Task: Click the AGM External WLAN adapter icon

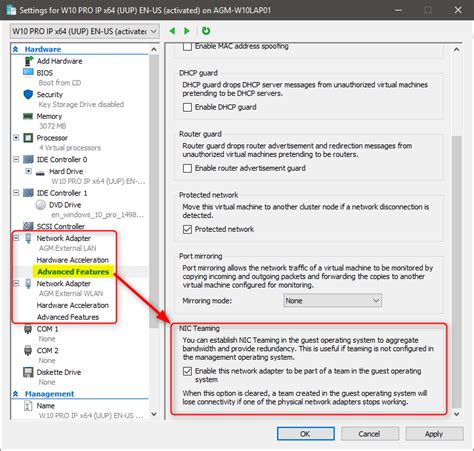Action: tap(28, 283)
